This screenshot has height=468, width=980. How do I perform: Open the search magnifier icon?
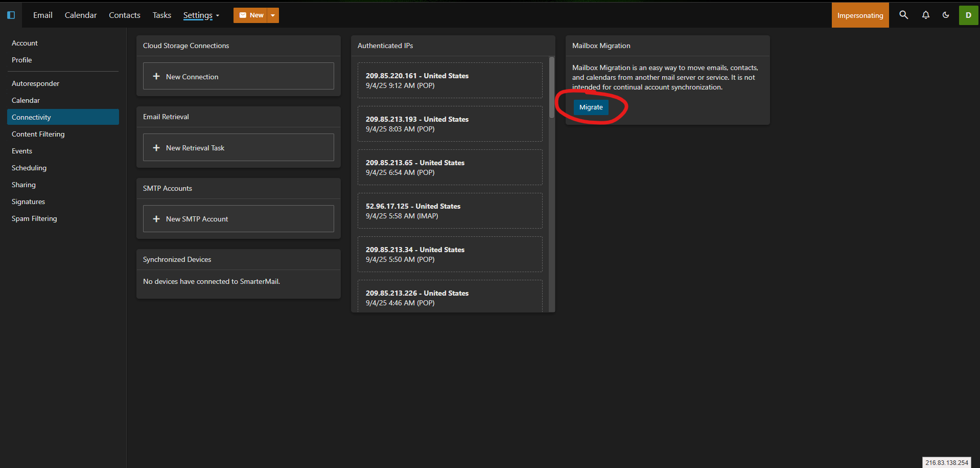903,15
